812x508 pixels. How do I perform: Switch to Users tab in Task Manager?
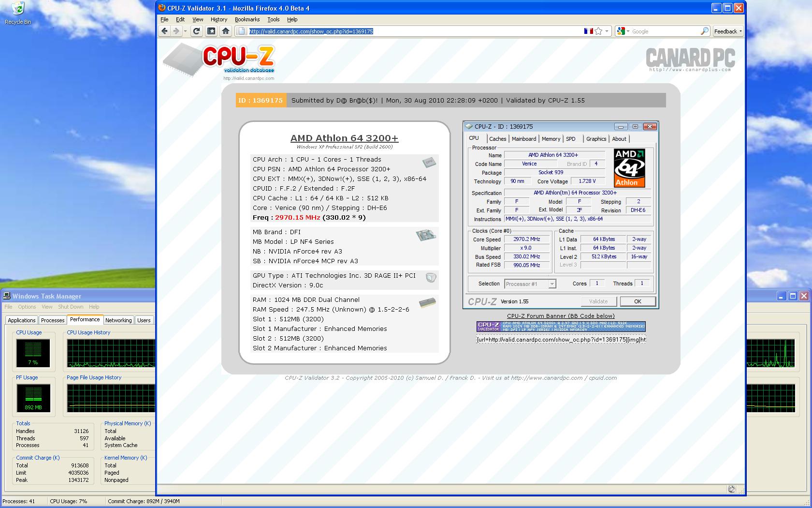coord(144,320)
